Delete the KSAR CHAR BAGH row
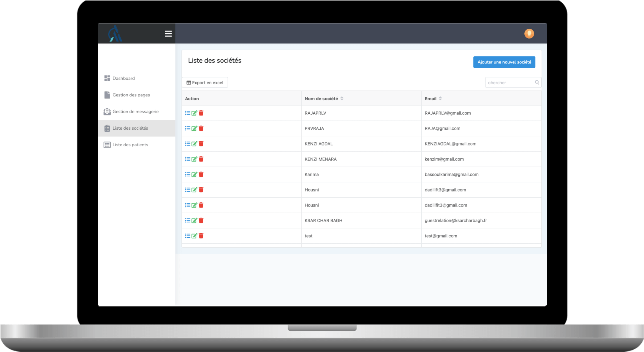This screenshot has height=352, width=644. pos(201,221)
